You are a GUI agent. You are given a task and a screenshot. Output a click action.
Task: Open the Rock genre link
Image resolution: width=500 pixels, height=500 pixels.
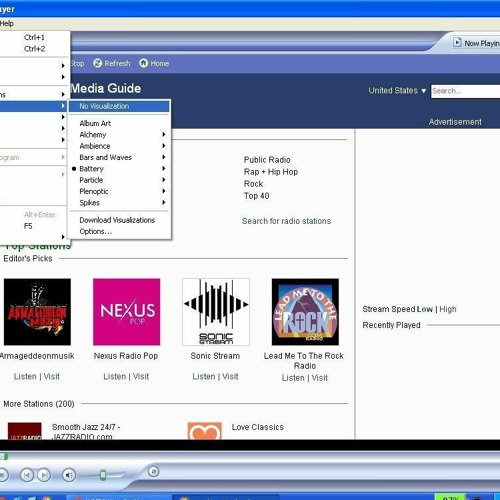click(x=253, y=184)
